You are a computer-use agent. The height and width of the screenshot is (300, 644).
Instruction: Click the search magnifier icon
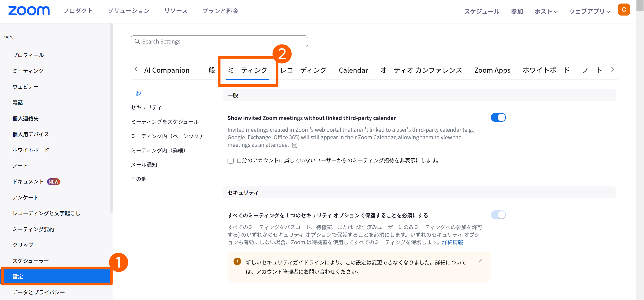coord(137,41)
